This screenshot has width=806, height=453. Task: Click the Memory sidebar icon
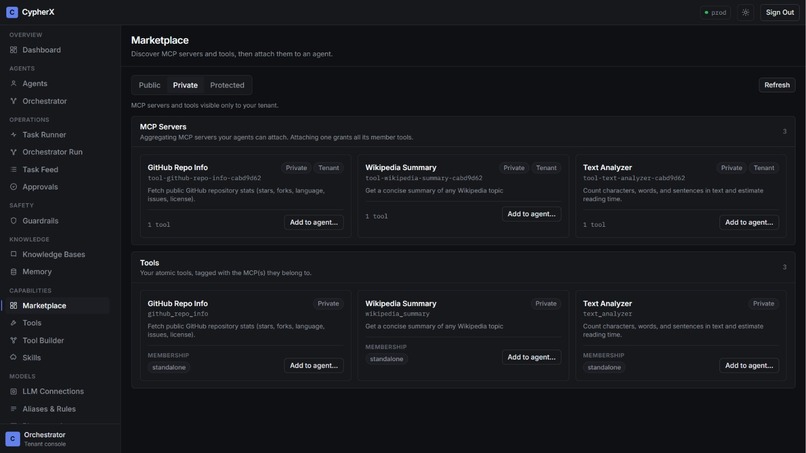(x=13, y=271)
